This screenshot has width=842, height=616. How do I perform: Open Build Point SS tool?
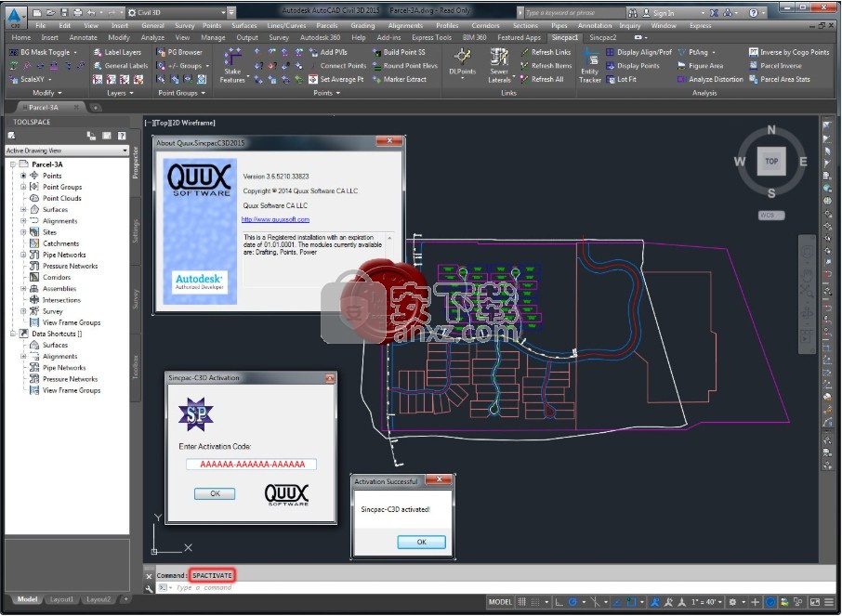pyautogui.click(x=399, y=52)
